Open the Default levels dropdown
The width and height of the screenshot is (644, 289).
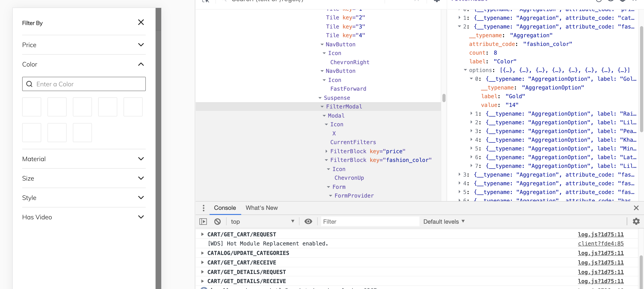[x=444, y=221]
